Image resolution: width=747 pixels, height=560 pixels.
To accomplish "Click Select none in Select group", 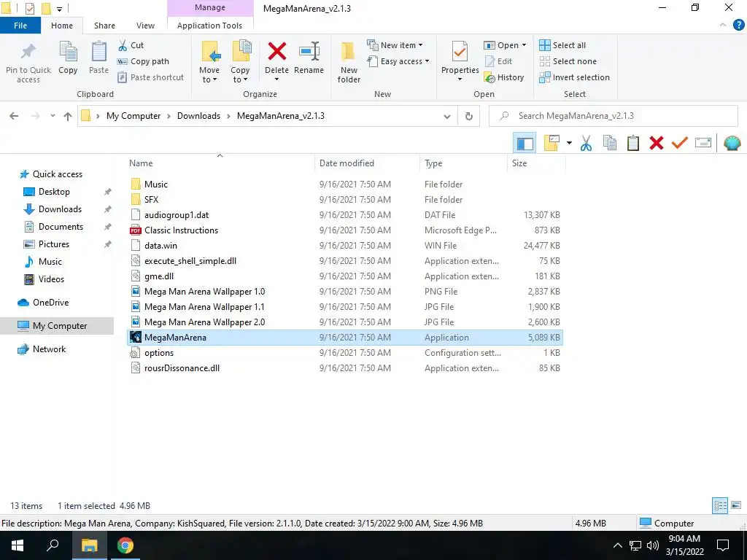I will click(568, 61).
